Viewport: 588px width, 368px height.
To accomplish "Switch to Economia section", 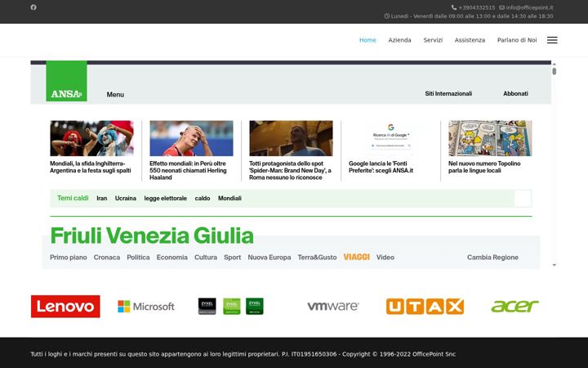I will click(172, 258).
